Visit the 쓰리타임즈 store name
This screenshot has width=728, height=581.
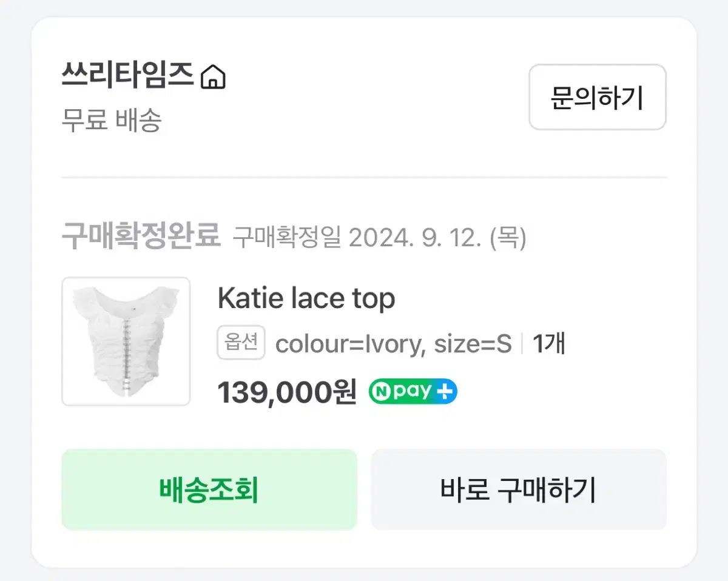(x=127, y=77)
